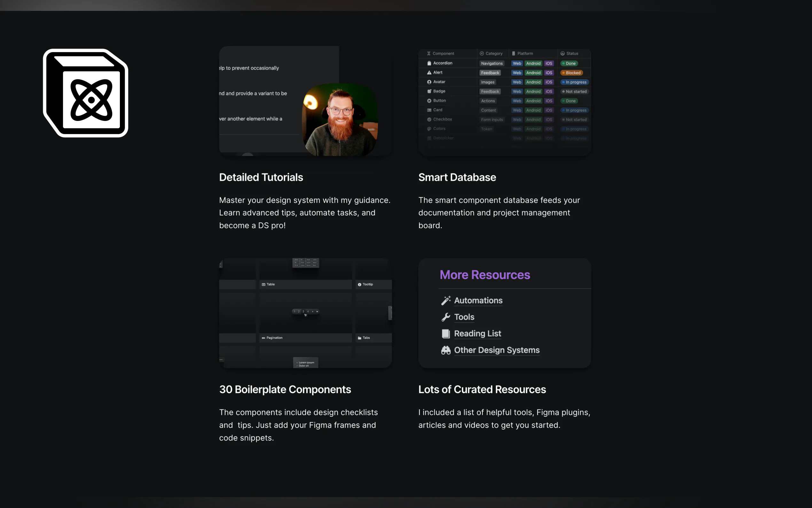Select the Category column header

[494, 53]
